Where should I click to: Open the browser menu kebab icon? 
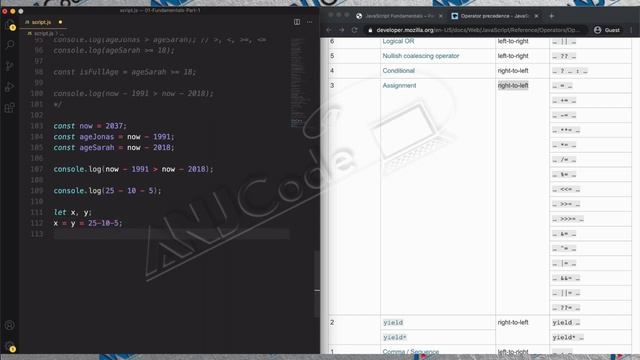coord(631,30)
